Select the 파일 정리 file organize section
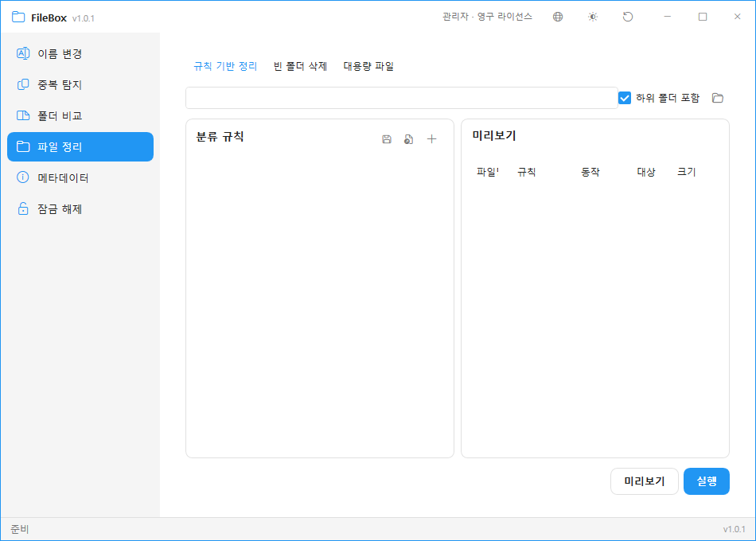 [x=80, y=146]
